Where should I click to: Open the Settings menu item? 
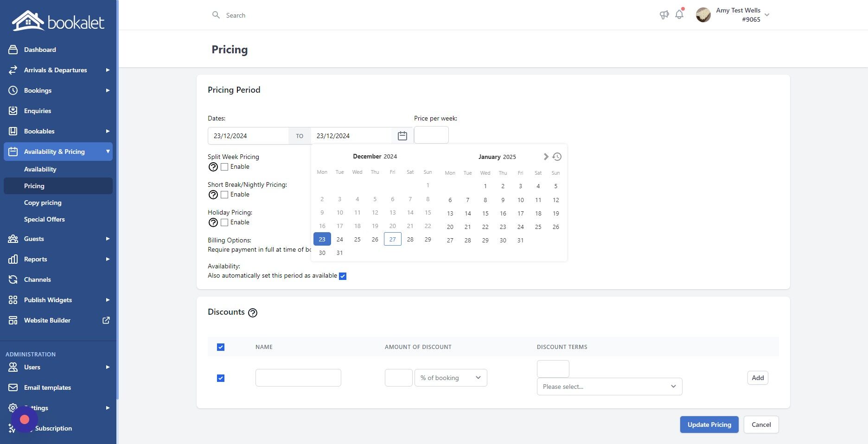point(58,408)
